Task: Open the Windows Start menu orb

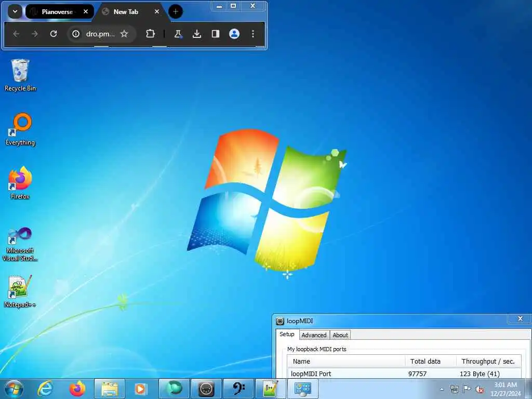Action: (14, 389)
